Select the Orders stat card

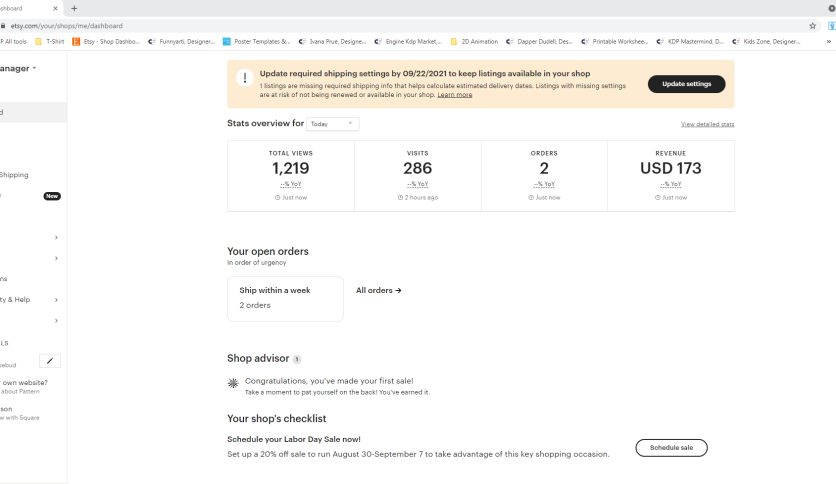coord(544,176)
